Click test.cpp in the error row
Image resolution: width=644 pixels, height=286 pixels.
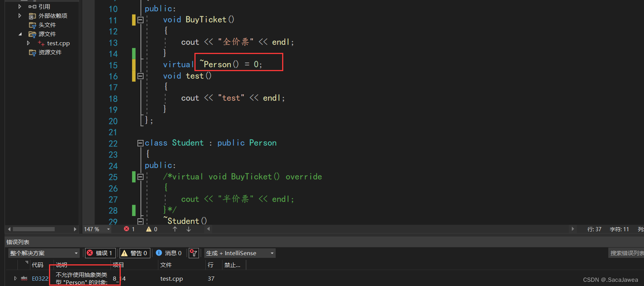coord(172,279)
